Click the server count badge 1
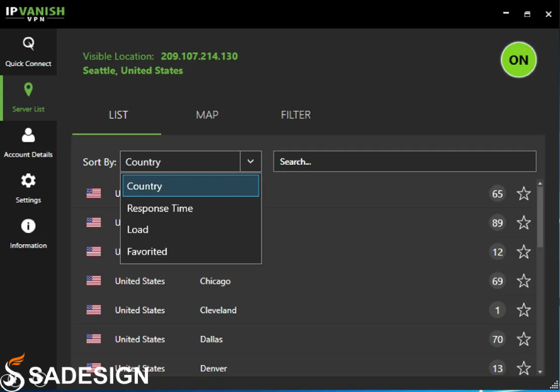560x392 pixels. coord(498,310)
